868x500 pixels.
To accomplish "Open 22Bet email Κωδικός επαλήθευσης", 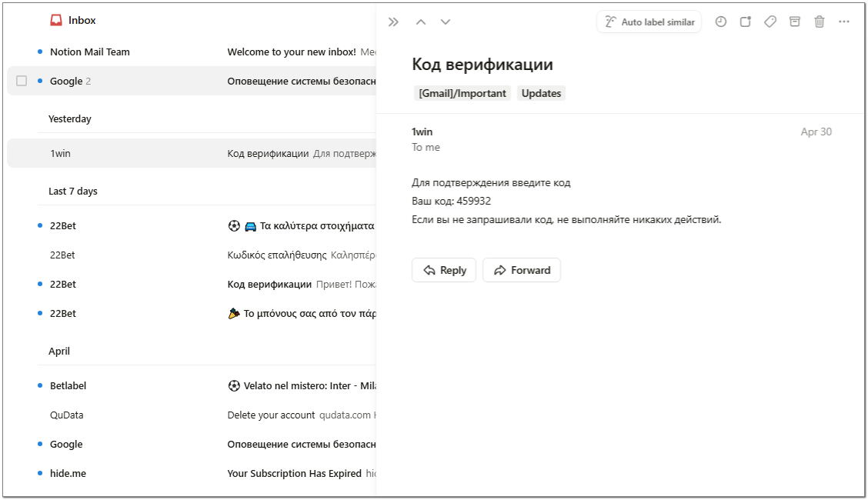I will pos(192,255).
